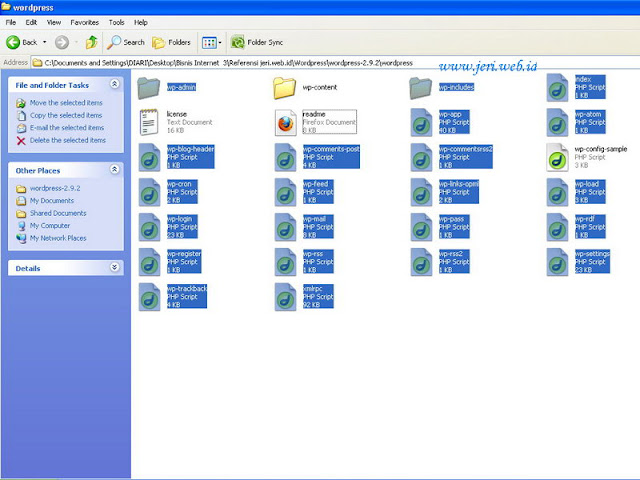Select the license text document icon
Screen dimensions: 640x480
[149, 122]
